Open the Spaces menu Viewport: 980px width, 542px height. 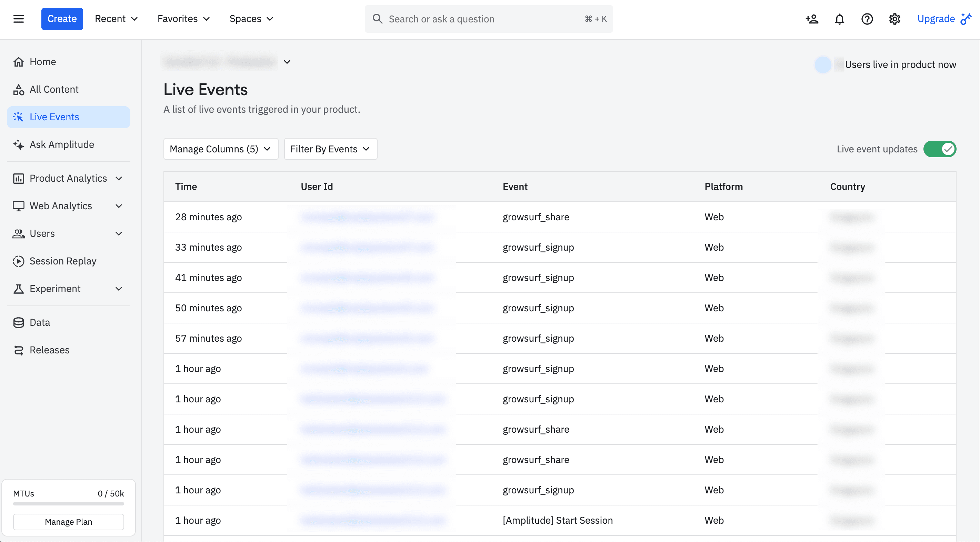[251, 19]
